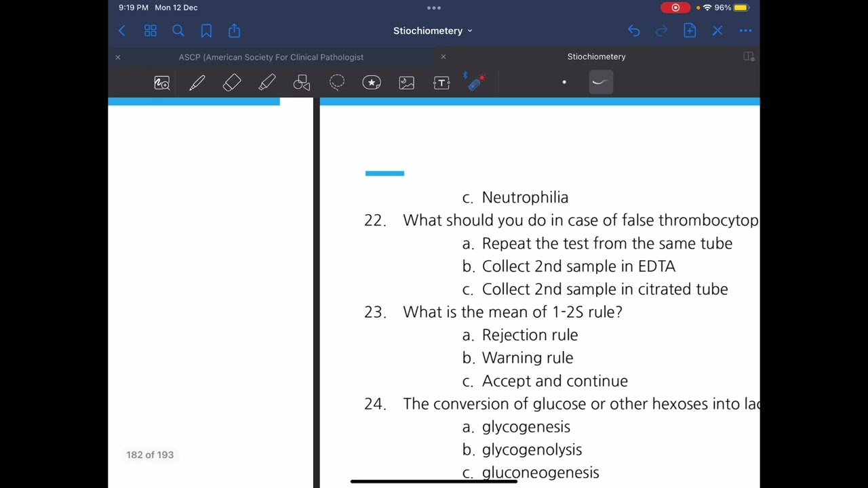Open the page thumbnails grid view
This screenshot has width=868, height=488.
pos(151,30)
